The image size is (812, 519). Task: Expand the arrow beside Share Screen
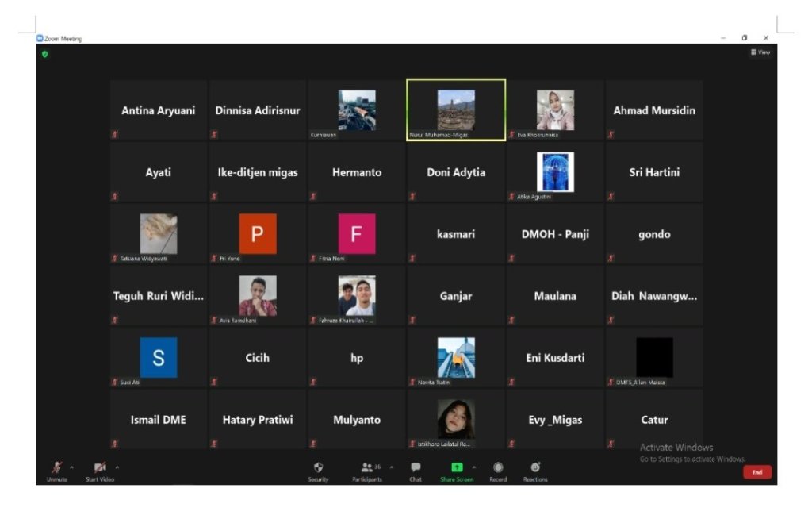(x=474, y=467)
